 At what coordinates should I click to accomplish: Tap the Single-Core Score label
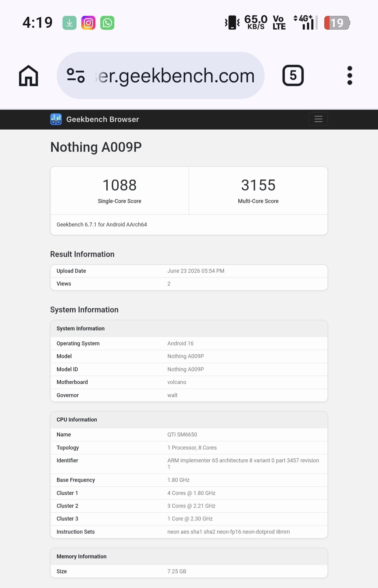click(x=119, y=201)
